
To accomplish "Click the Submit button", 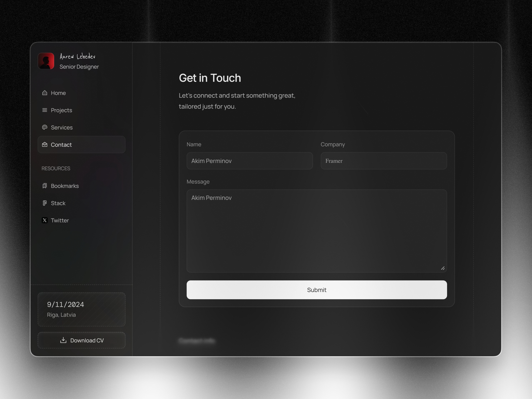I will [x=317, y=290].
